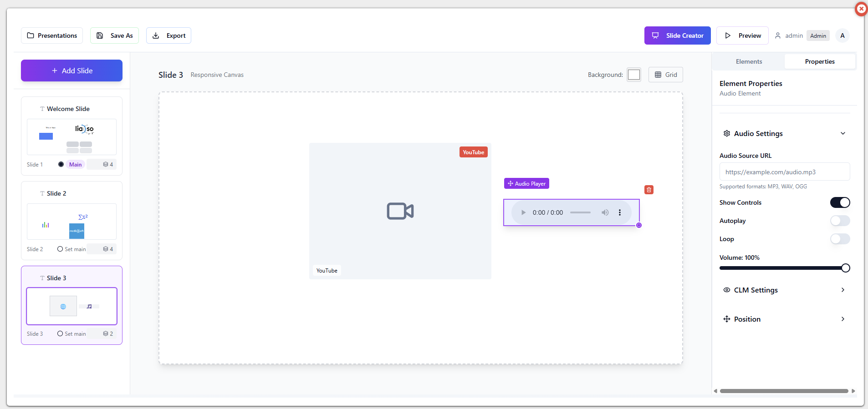Enable the Autoplay switch
The image size is (868, 409).
click(840, 221)
